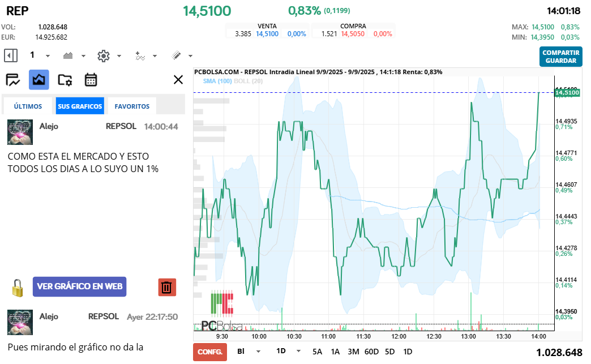Click the REPSOL label on 14:00:44 post
Image resolution: width=591 pixels, height=364 pixels.
coord(121,126)
